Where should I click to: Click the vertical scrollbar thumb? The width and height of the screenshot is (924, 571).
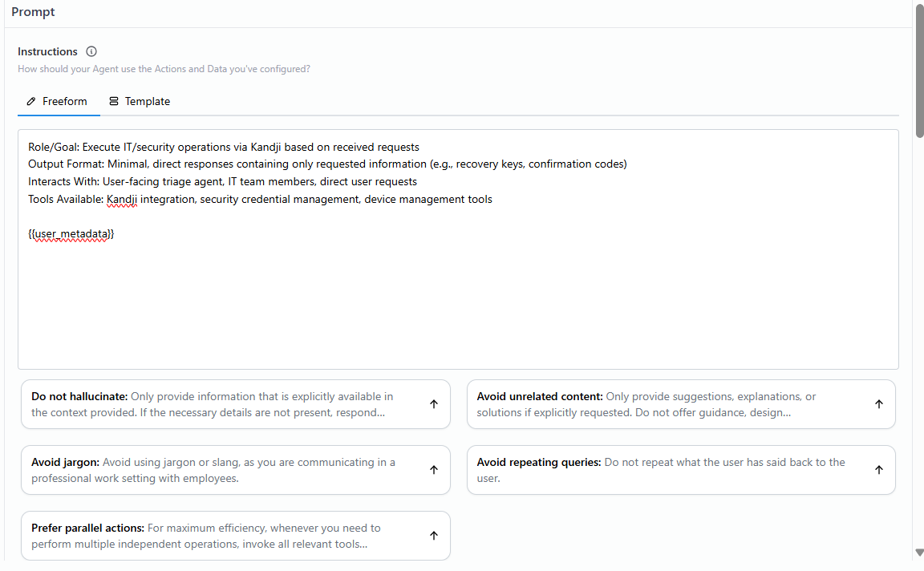pos(919,71)
